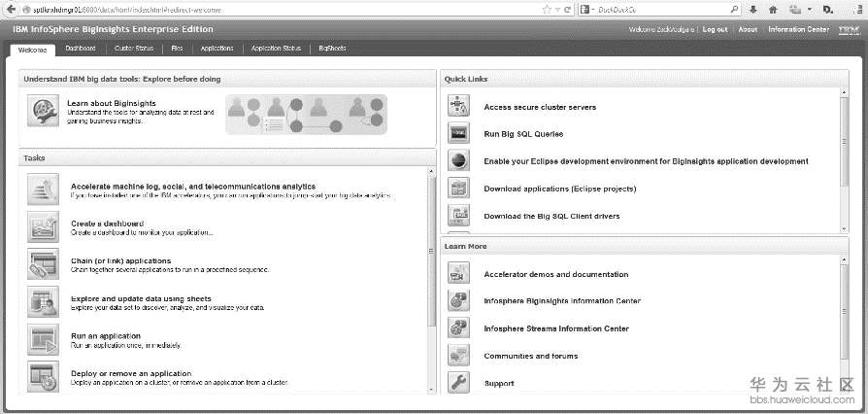Click the browser back arrow button
Viewport: 868px width, 414px height.
(x=11, y=10)
